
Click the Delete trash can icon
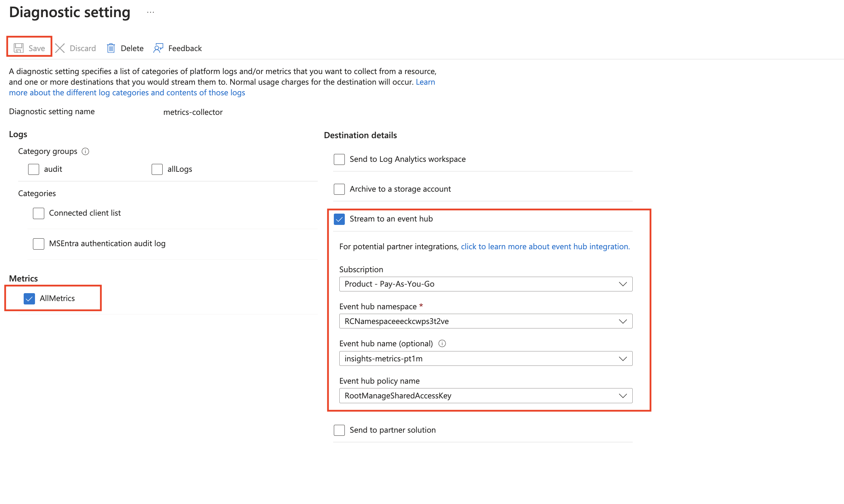tap(111, 48)
